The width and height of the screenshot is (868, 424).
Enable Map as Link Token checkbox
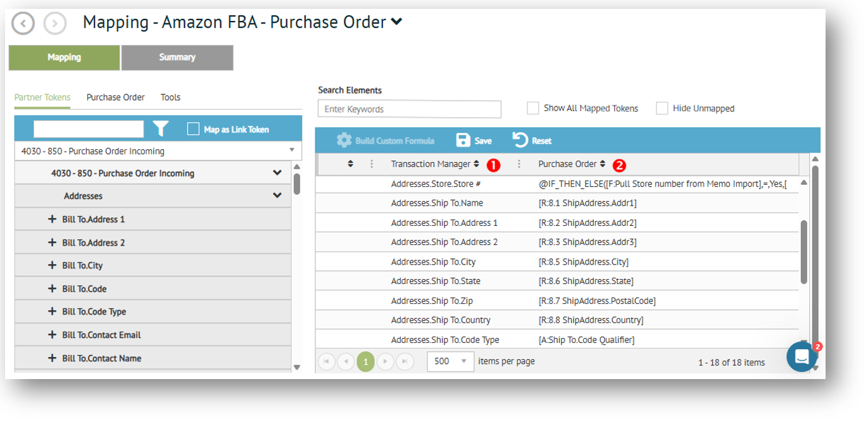(194, 129)
